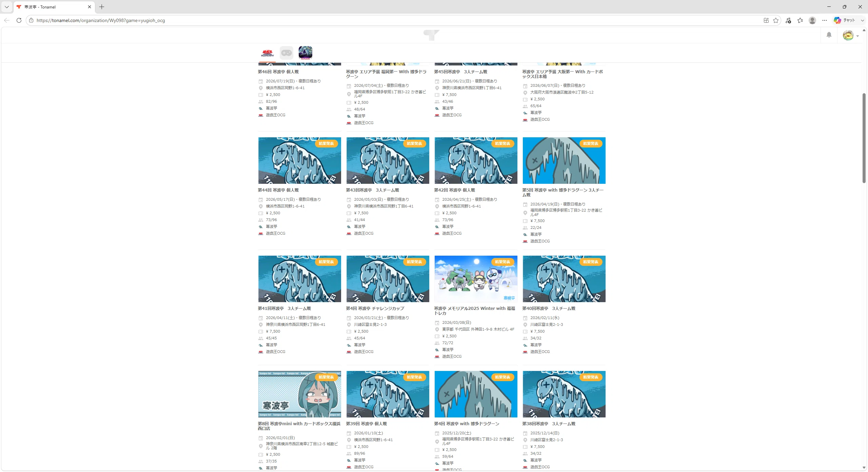This screenshot has height=472, width=868.
Task: Open browser settings and more menu
Action: [825, 20]
